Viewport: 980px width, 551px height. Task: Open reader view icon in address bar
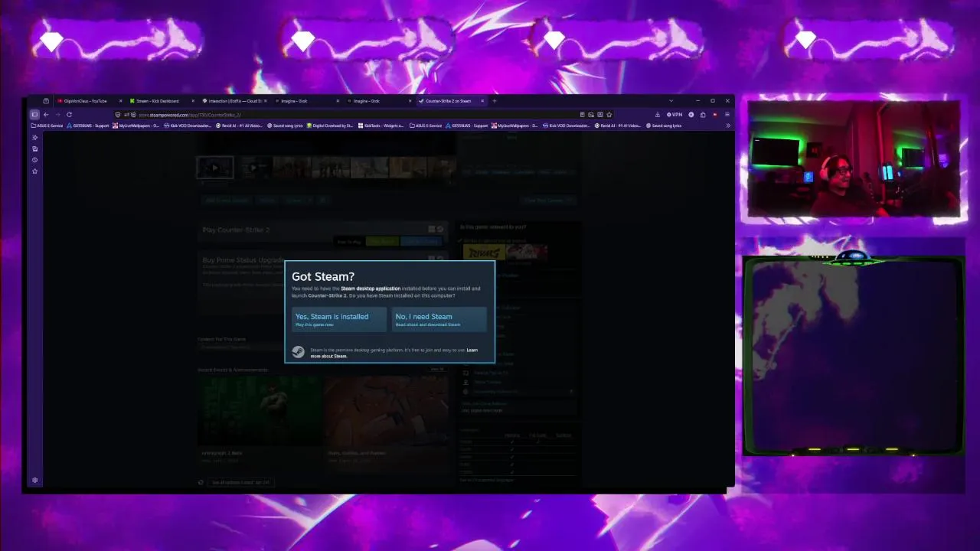[583, 115]
